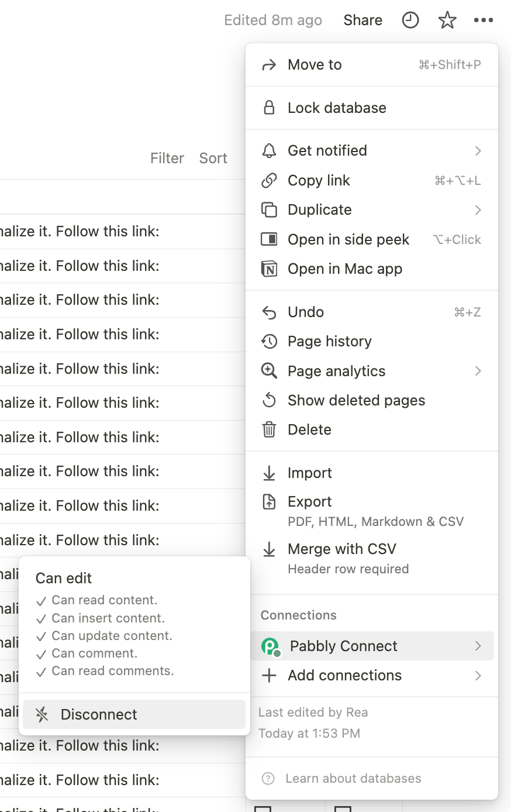Image resolution: width=511 pixels, height=812 pixels.
Task: Toggle the second checkbox in bottom row
Action: coord(343,808)
